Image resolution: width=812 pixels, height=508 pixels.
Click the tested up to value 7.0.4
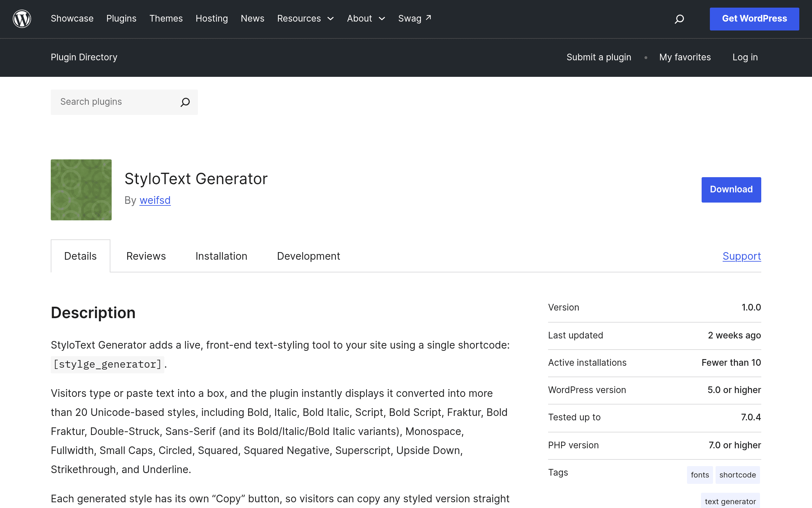click(x=751, y=417)
